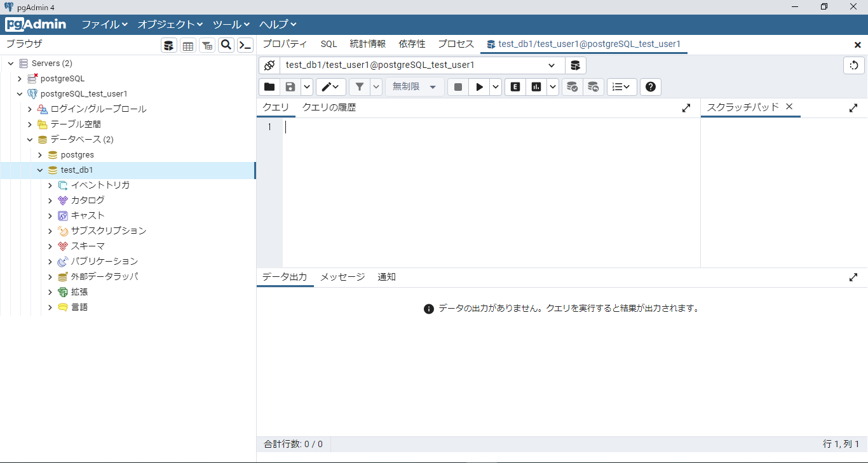Close the query tool panel
The width and height of the screenshot is (868, 463).
[858, 45]
